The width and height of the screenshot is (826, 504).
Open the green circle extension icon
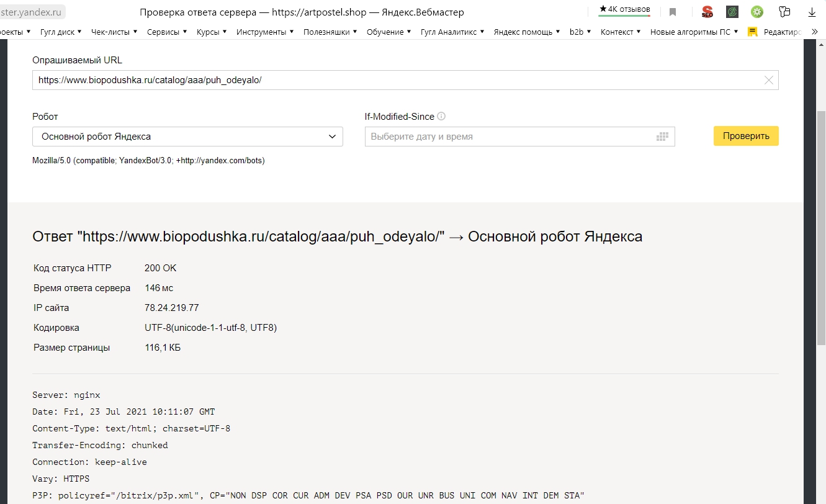pos(732,12)
